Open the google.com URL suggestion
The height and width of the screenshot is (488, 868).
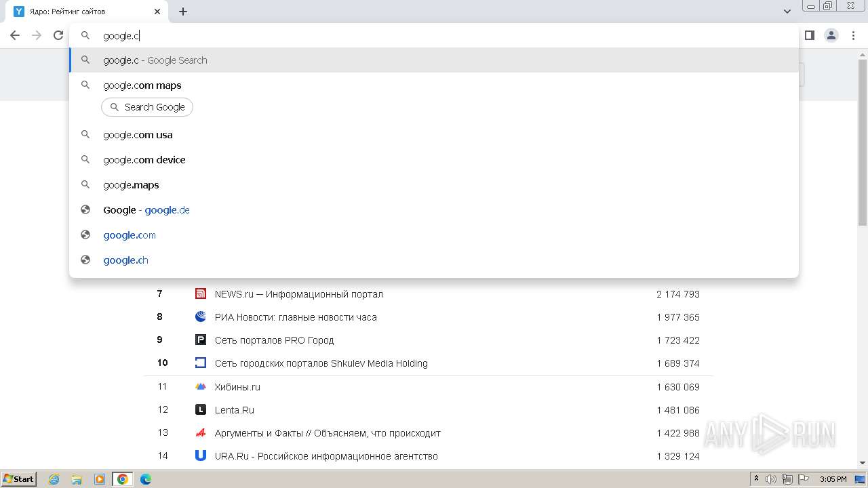pos(434,235)
